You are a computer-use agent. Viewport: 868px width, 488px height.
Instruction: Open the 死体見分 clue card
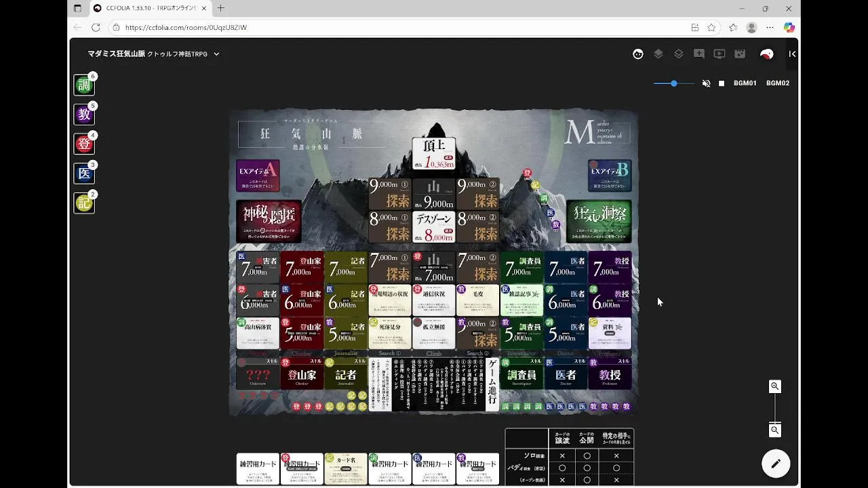tap(390, 333)
